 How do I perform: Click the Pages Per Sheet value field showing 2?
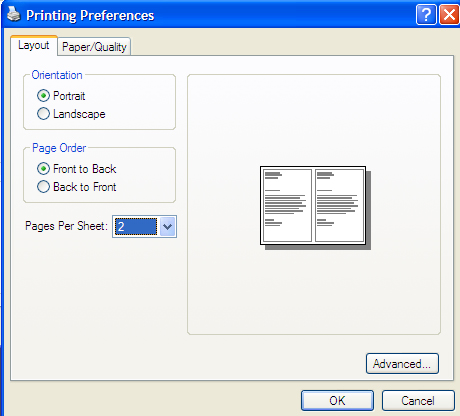point(136,227)
